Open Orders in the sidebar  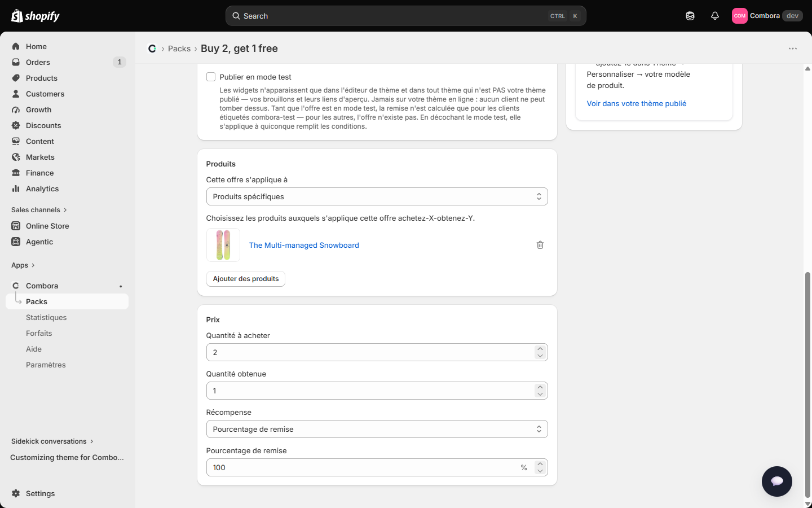[x=67, y=62]
